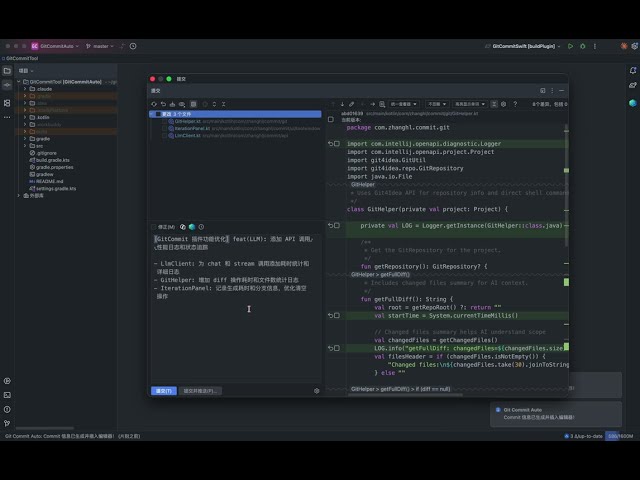This screenshot has width=640, height=480.
Task: Expand the gradle folder
Action: coord(25,139)
